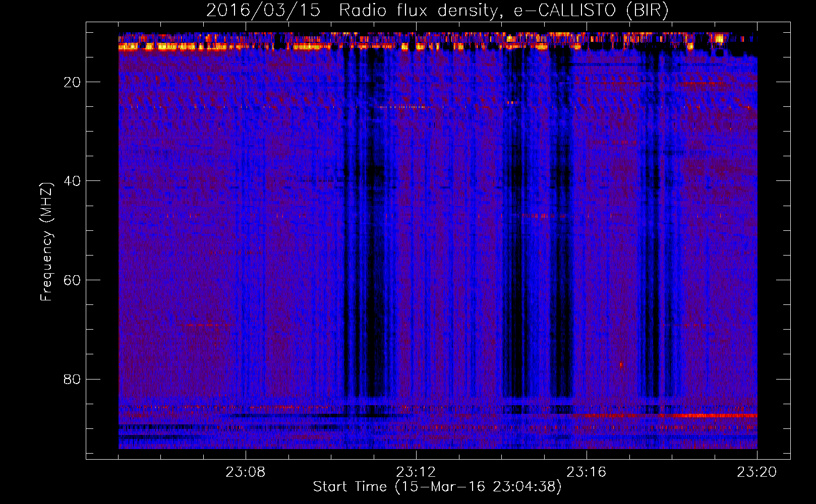Click the 20 MHz frequency tick label

tap(72, 82)
